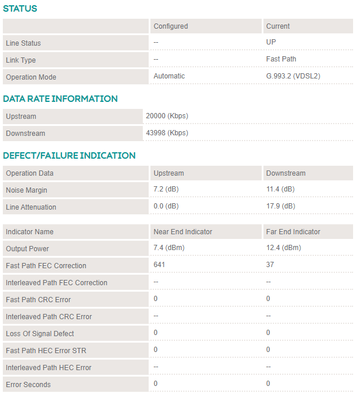Select the Downstream 43998 Kbps value
Viewport: 360px width, 400px height.
point(167,133)
